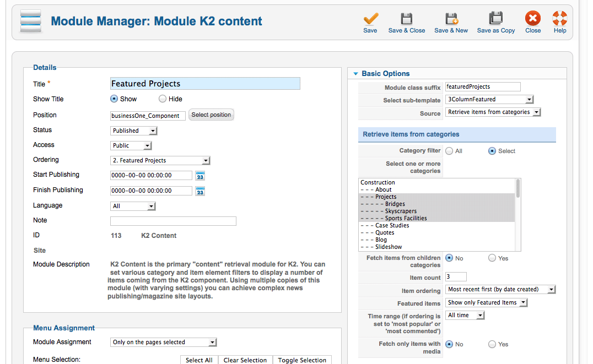
Task: Click the Item count field
Action: pos(456,276)
